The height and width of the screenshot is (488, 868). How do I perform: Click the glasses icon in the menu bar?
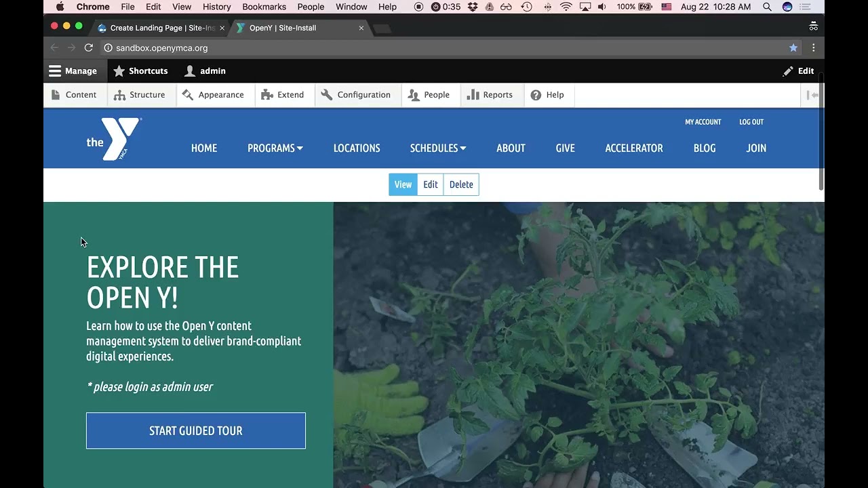(507, 7)
